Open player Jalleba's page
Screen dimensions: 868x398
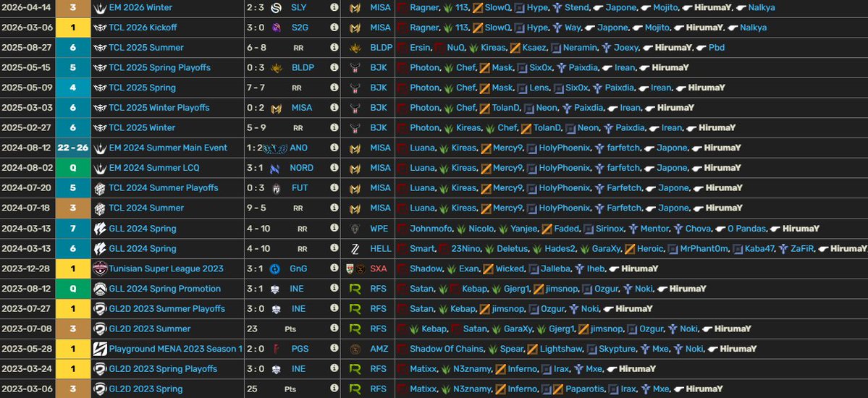click(554, 268)
